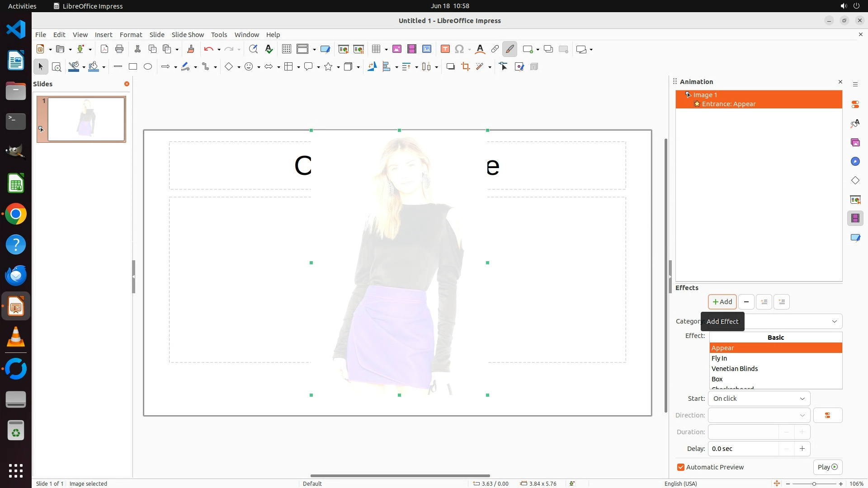Click the zoom slider in status bar
This screenshot has height=488, width=868.
[814, 483]
